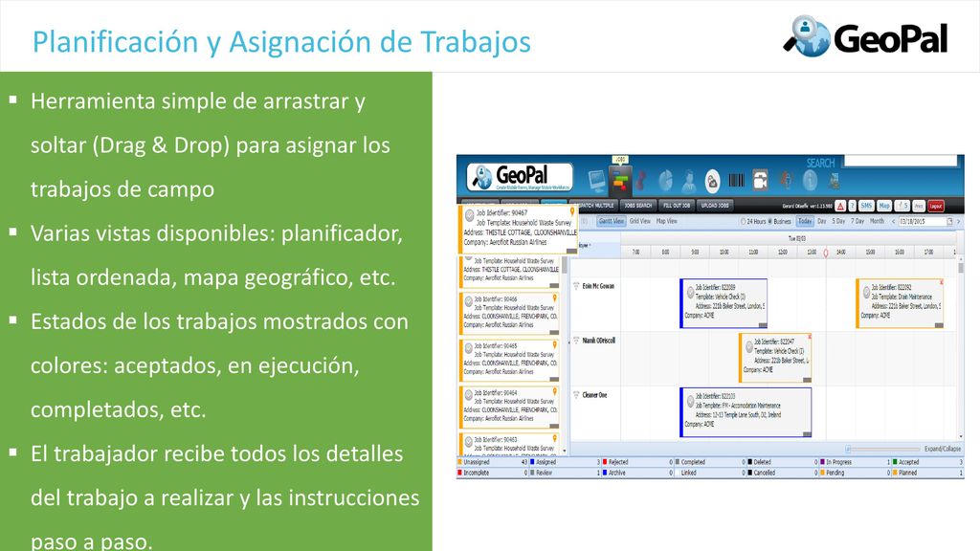Click the blue Assigned legend swatch

click(532, 462)
